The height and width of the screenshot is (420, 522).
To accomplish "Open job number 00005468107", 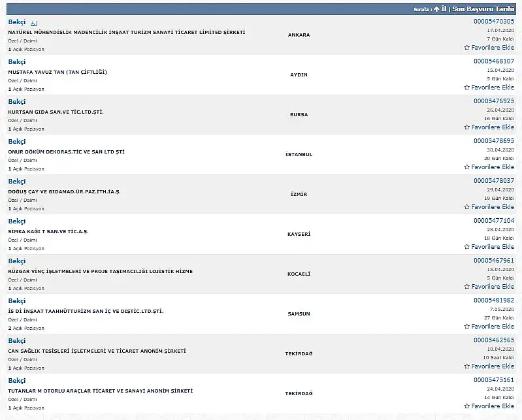I will 494,61.
